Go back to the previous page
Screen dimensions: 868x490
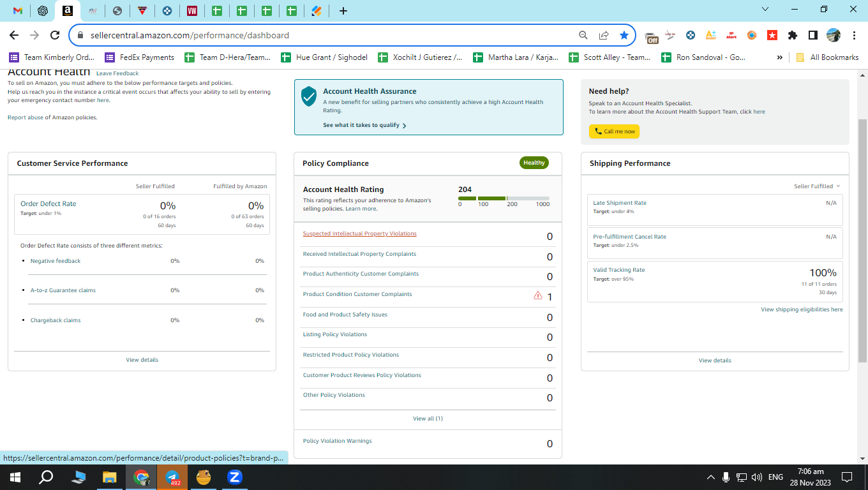coord(14,36)
